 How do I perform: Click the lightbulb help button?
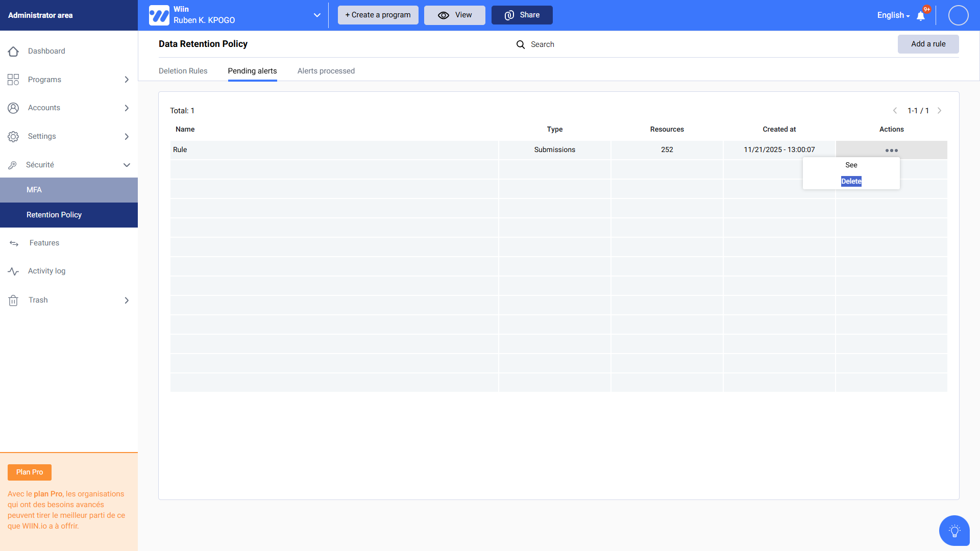954,531
